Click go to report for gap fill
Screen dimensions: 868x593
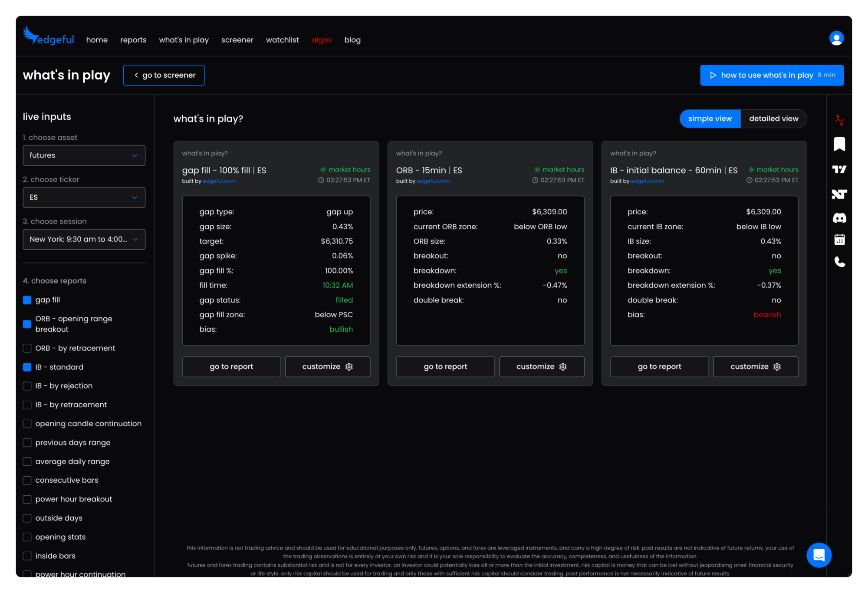tap(231, 366)
